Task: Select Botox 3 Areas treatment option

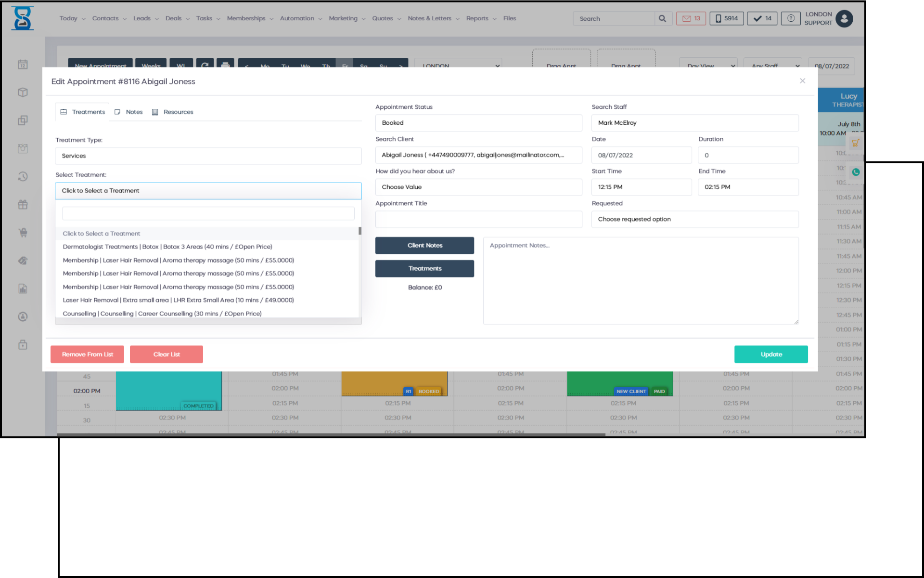Action: (x=167, y=247)
